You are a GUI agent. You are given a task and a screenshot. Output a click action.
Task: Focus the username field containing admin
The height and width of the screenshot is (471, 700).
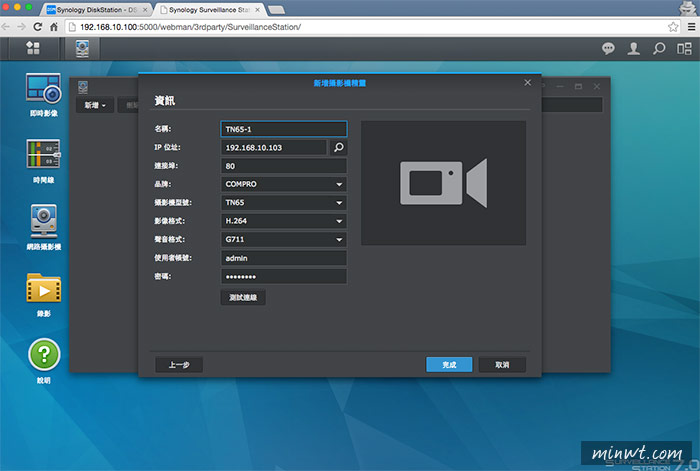tap(284, 258)
